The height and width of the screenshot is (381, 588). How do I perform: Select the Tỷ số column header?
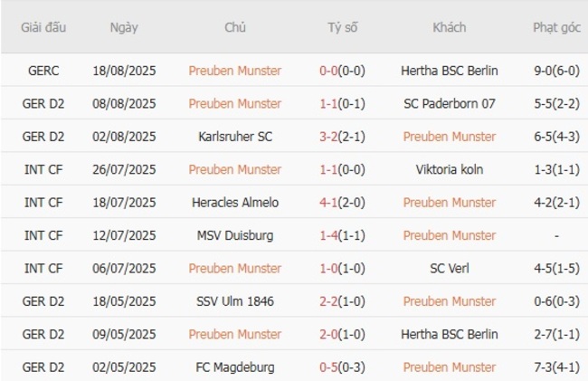pos(343,27)
